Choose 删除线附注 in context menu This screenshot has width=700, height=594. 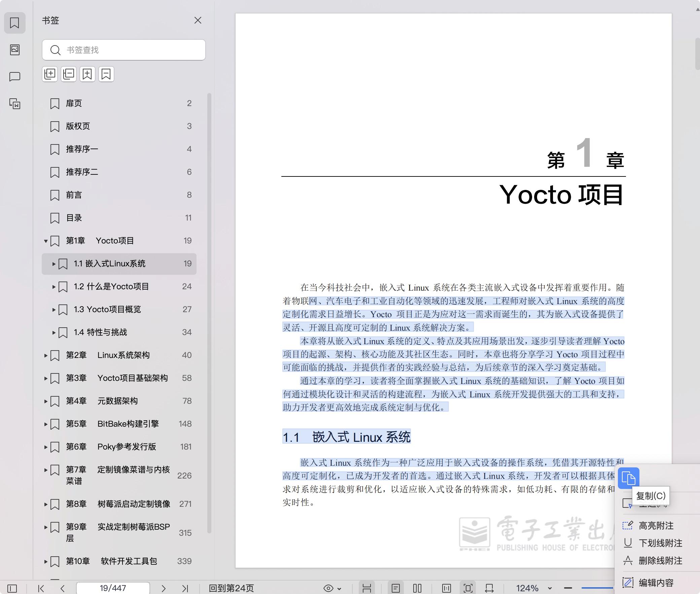[660, 561]
